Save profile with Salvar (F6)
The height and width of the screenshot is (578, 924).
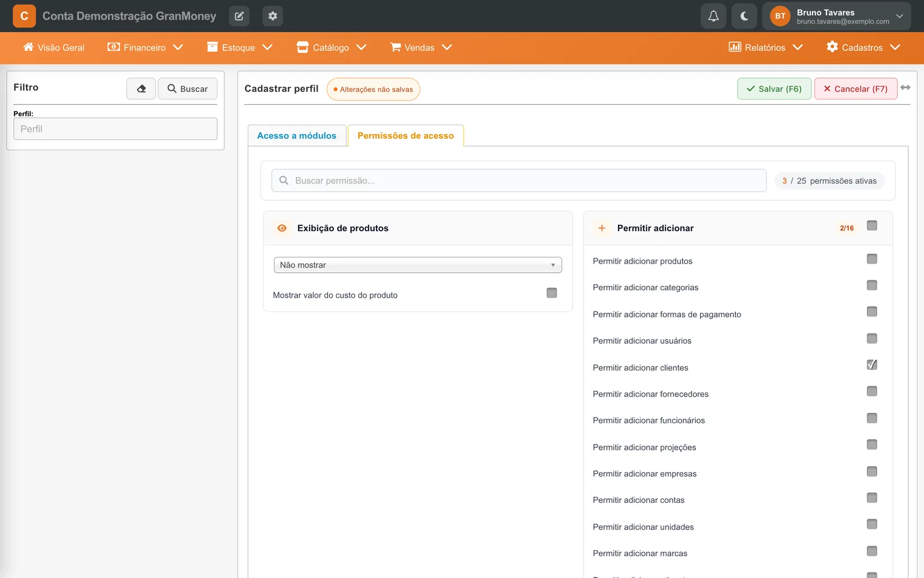[774, 88]
